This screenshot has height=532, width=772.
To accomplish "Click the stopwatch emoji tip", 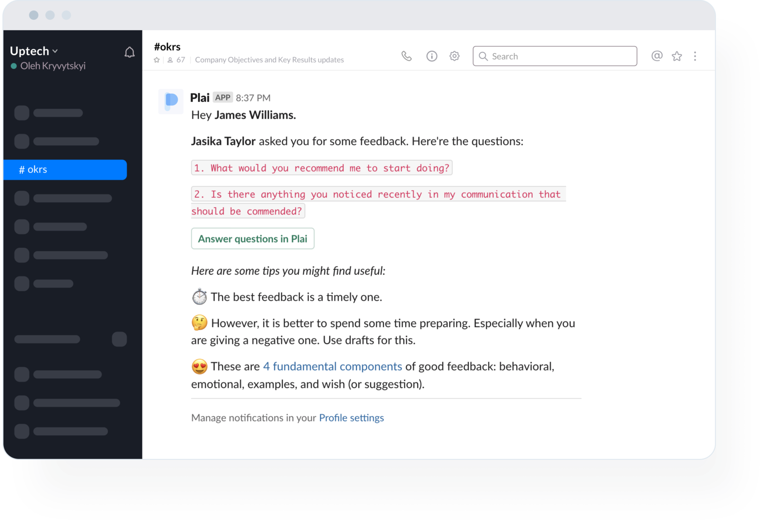I will 199,297.
